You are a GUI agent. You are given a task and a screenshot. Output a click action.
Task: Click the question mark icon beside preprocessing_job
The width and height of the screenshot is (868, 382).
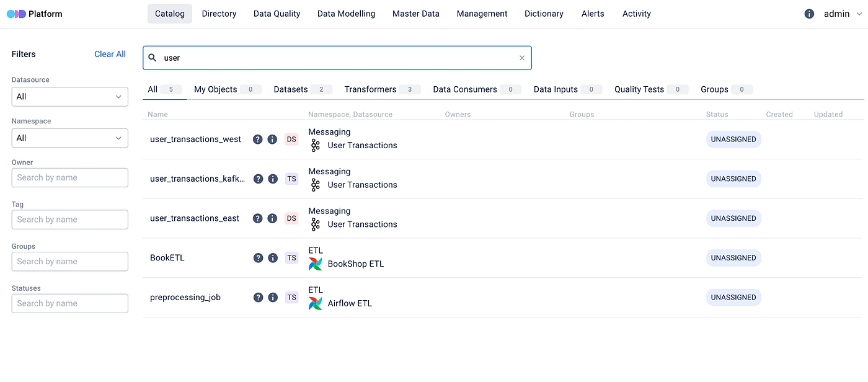point(258,298)
